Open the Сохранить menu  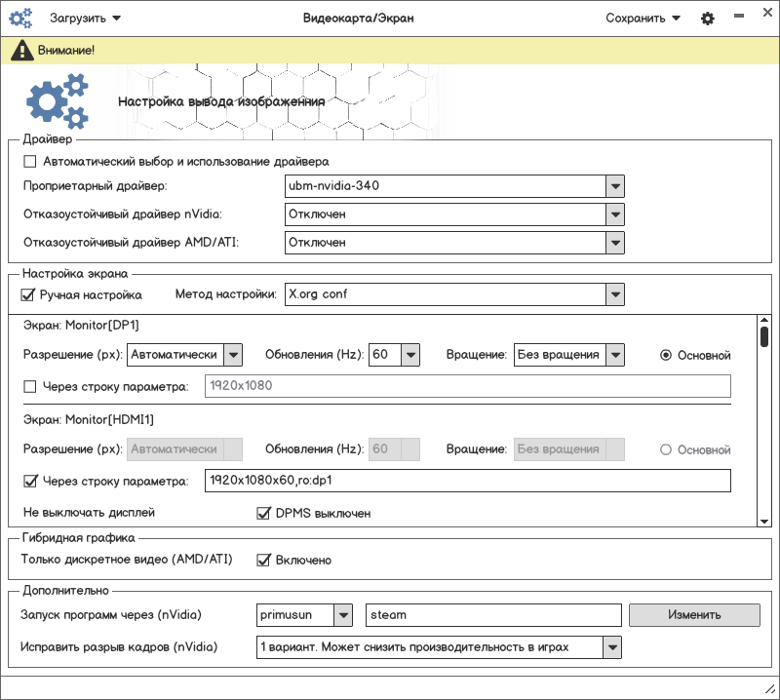[643, 18]
